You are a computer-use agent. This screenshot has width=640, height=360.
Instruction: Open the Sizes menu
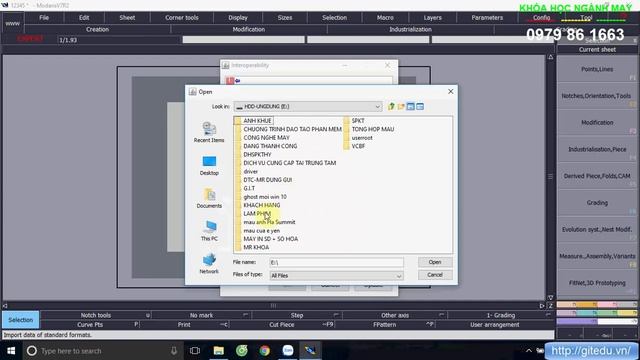point(285,18)
